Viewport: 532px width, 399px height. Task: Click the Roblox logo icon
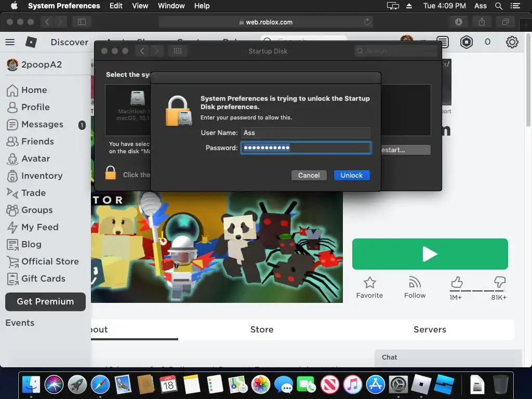pyautogui.click(x=31, y=42)
